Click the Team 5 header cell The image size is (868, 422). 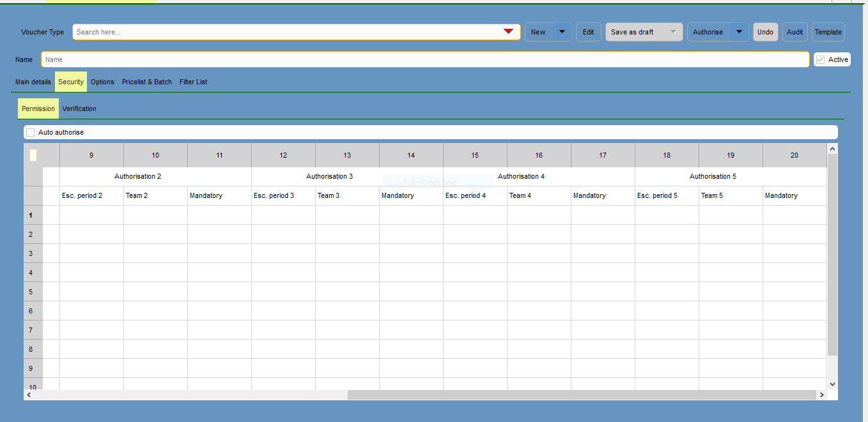click(731, 195)
